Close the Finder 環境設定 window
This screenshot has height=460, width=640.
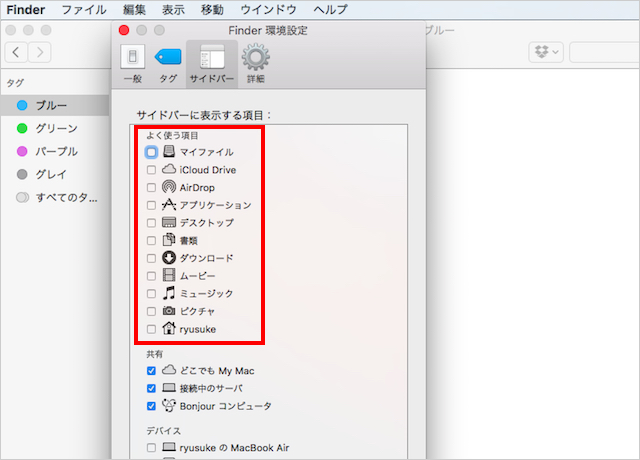(124, 30)
